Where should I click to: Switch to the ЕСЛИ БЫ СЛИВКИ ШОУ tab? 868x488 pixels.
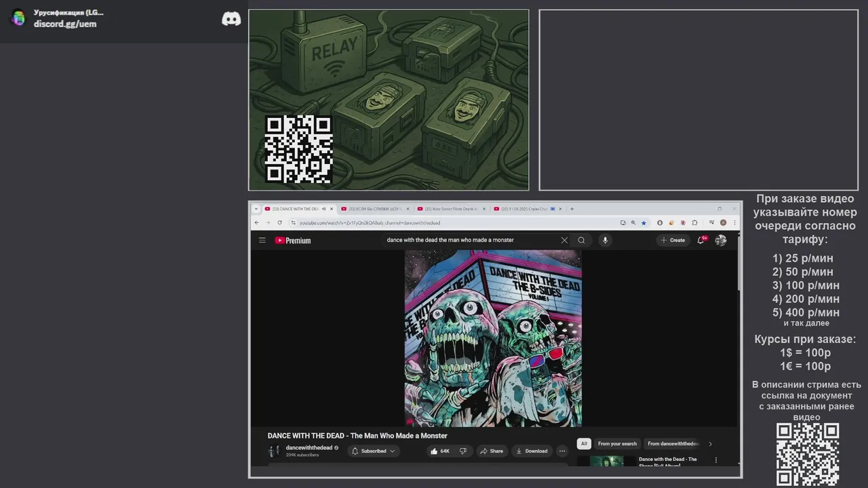pos(375,209)
